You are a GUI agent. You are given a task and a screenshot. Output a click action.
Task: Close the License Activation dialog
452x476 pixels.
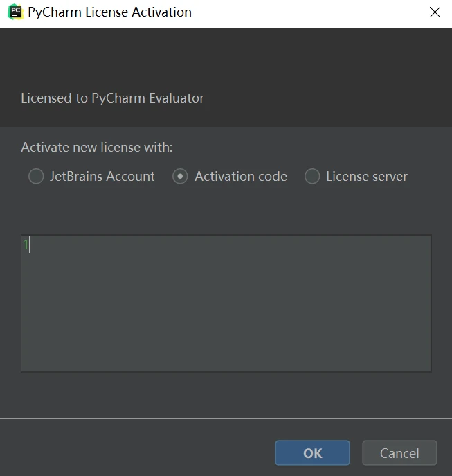pos(435,12)
